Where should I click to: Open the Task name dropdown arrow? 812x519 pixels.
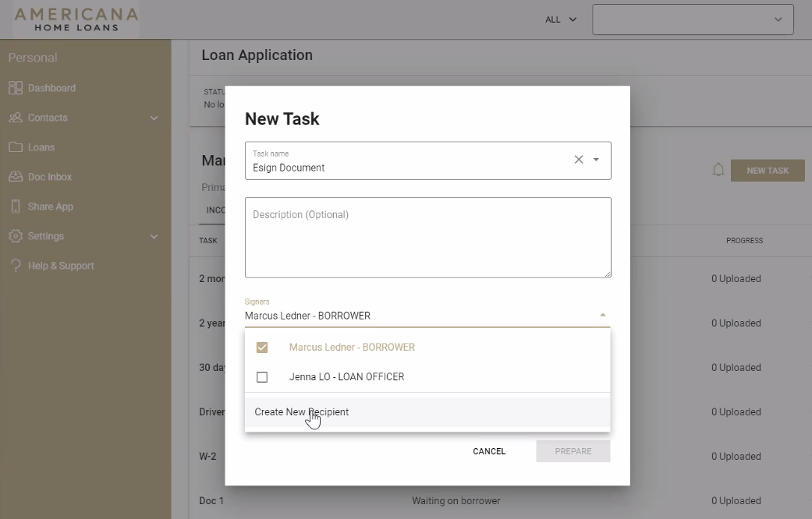pos(596,160)
